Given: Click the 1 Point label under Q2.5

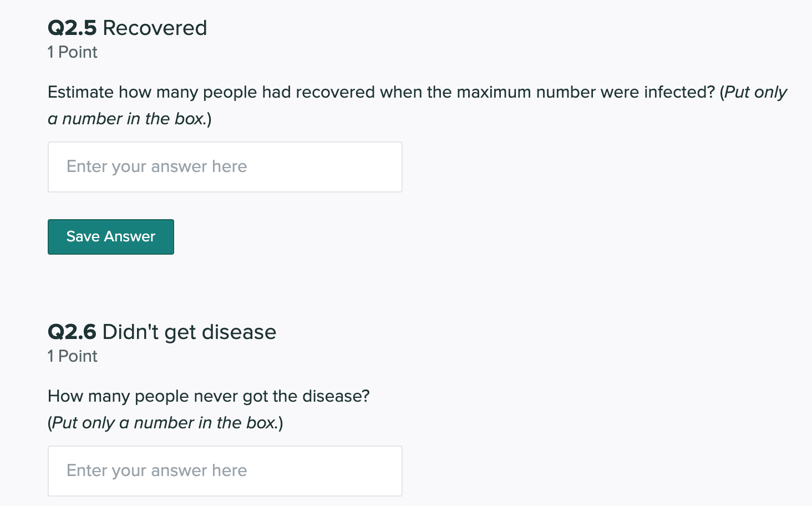Looking at the screenshot, I should (72, 52).
